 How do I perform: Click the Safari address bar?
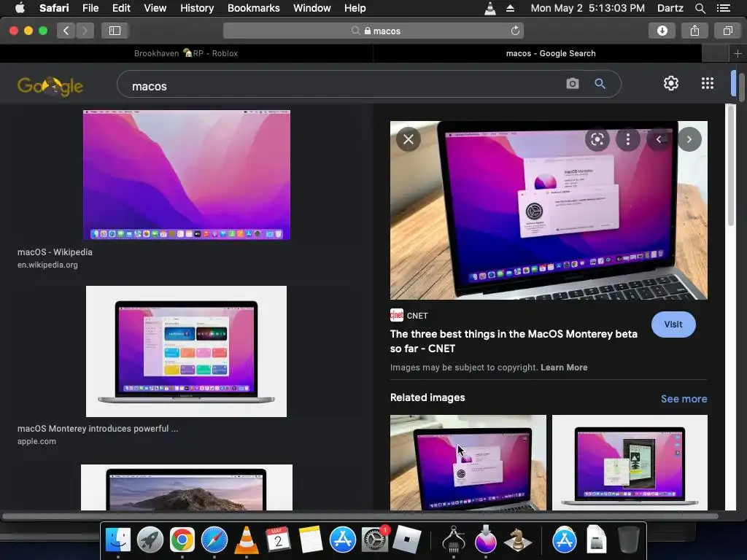click(x=373, y=31)
